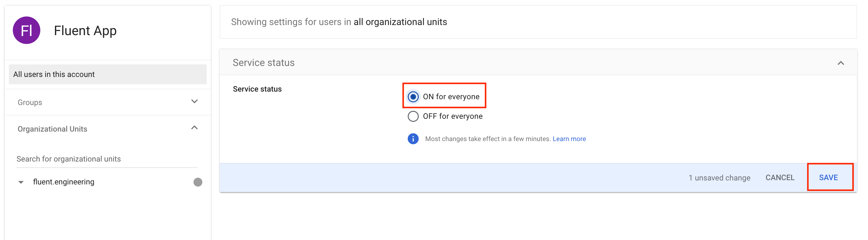Click the grey status dot beside fluent.engineering
The image size is (868, 240).
(x=198, y=182)
